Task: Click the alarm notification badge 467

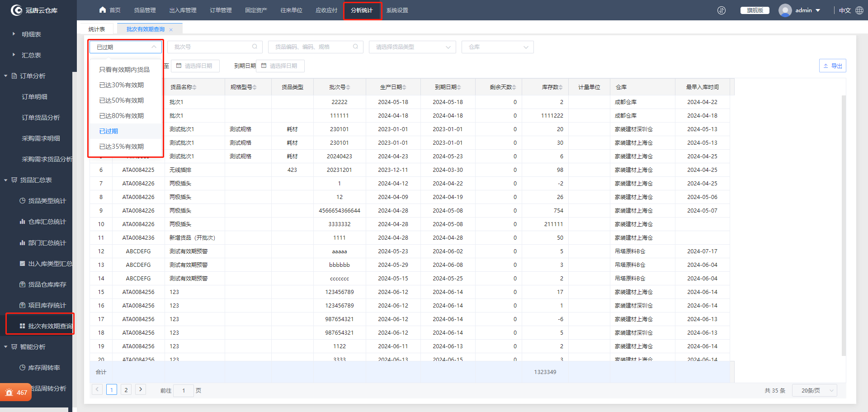Action: point(16,393)
